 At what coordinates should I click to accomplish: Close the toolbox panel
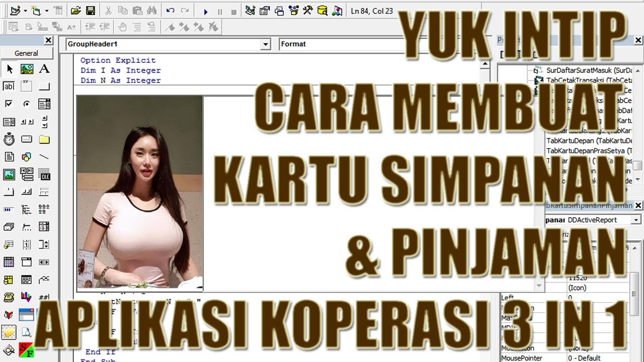pyautogui.click(x=48, y=40)
